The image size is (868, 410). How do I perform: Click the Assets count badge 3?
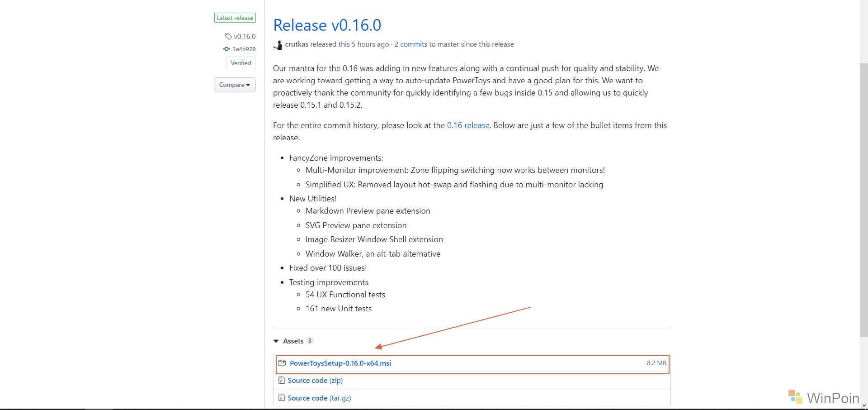(310, 341)
